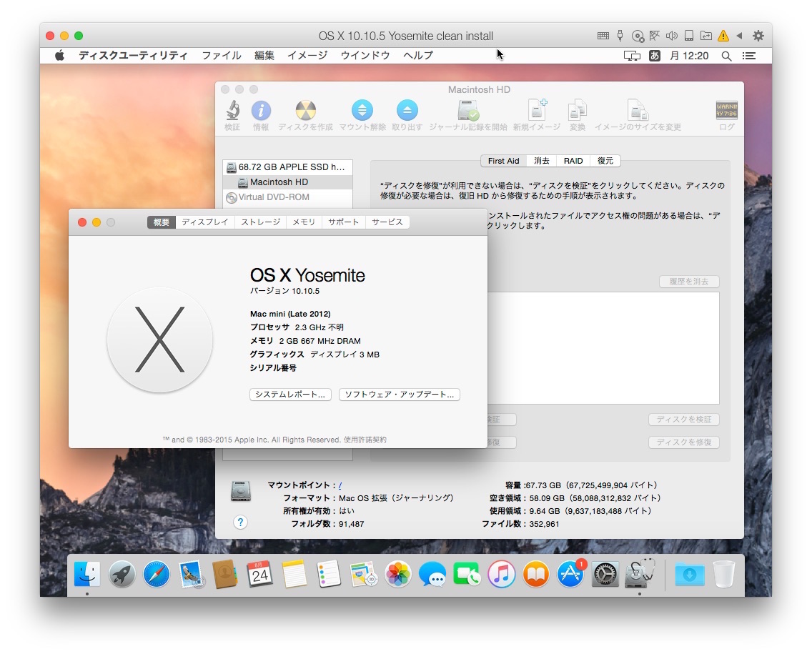Switch to the 概要 tab
Image resolution: width=812 pixels, height=654 pixels.
click(x=161, y=222)
